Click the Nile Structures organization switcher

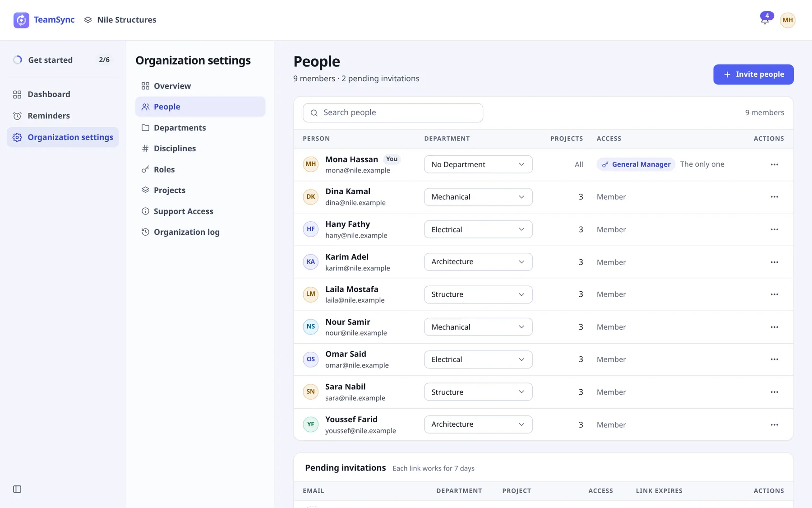(x=120, y=20)
